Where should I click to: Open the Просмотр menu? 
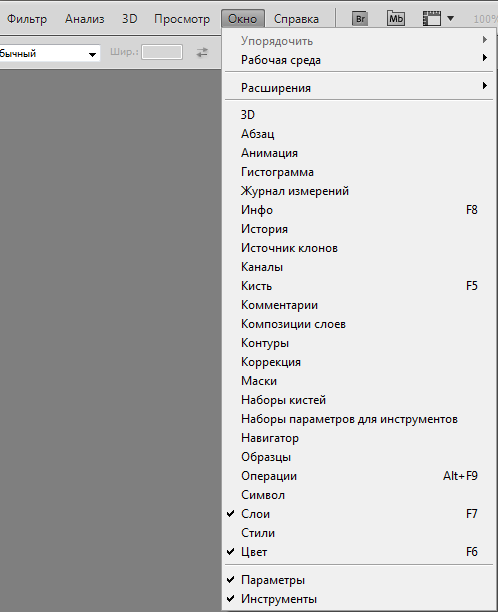point(182,19)
